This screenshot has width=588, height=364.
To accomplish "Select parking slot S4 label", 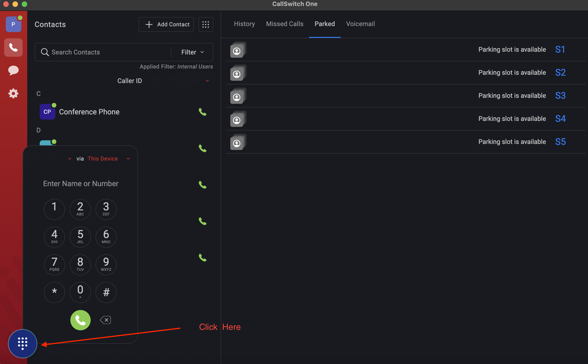I will pyautogui.click(x=560, y=119).
